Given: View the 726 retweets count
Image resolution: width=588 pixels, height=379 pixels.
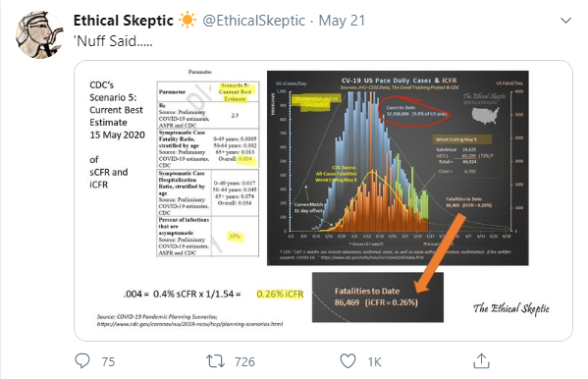Looking at the screenshot, I should [244, 361].
